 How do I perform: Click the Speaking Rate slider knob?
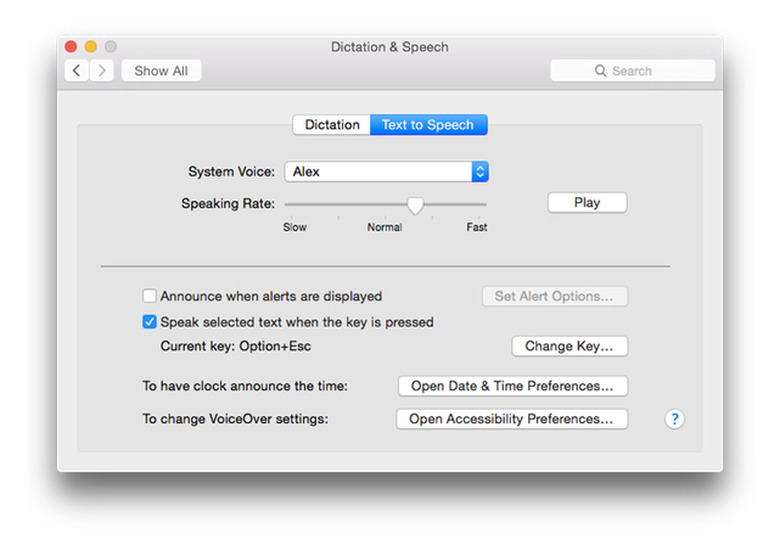pos(415,205)
